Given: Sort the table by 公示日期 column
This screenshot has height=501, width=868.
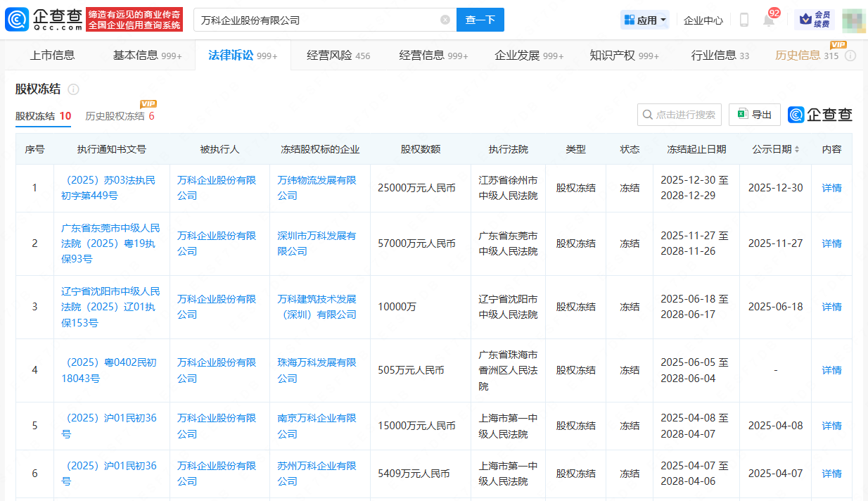Looking at the screenshot, I should [796, 149].
